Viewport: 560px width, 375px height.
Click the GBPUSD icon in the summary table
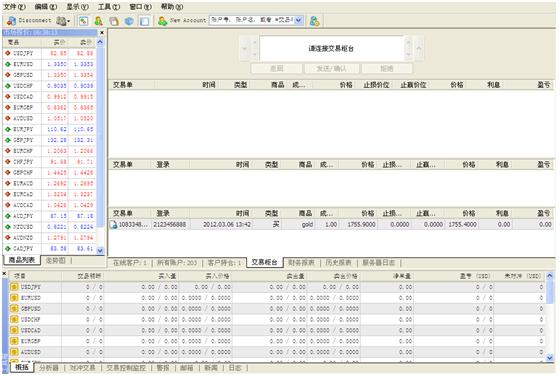14,309
